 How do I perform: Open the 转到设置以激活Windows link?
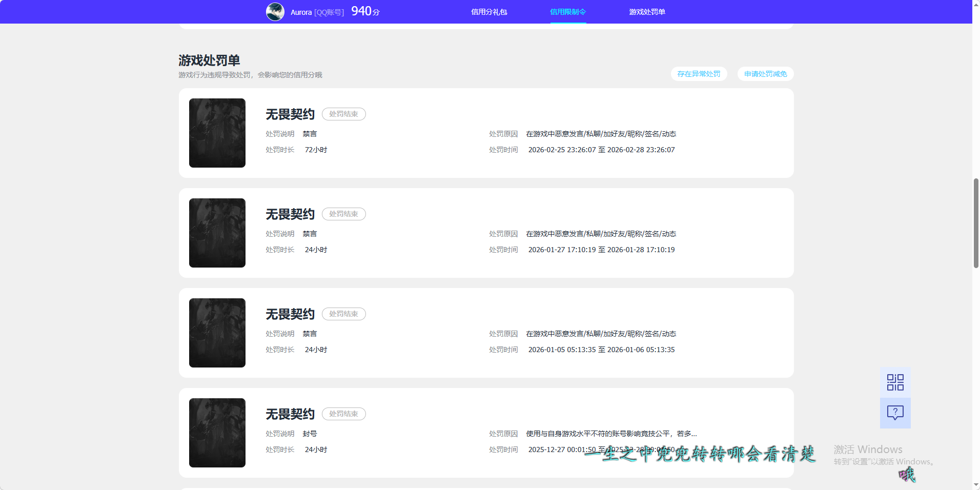pos(882,462)
